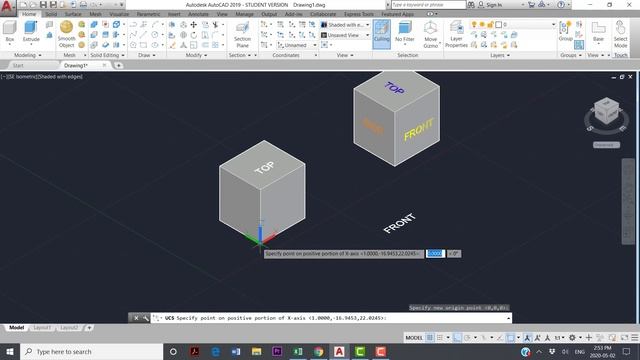The width and height of the screenshot is (640, 360).
Task: Close the command line with X button
Action: 136,318
